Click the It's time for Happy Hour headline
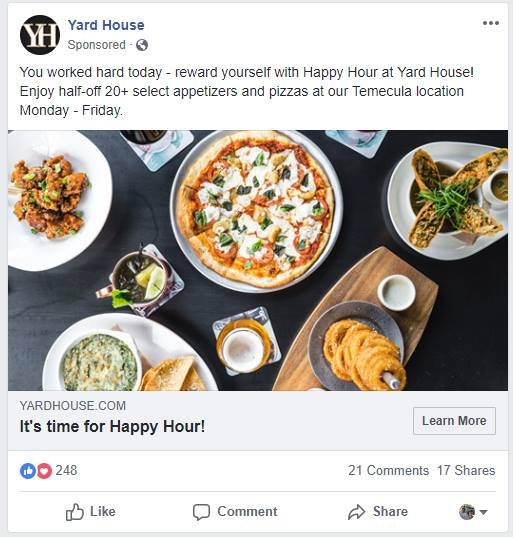The width and height of the screenshot is (513, 537). point(112,426)
